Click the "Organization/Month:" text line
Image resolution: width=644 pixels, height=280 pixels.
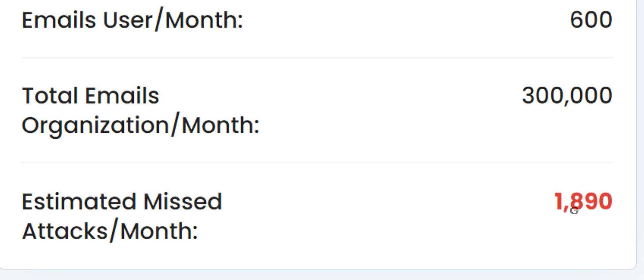pos(141,125)
